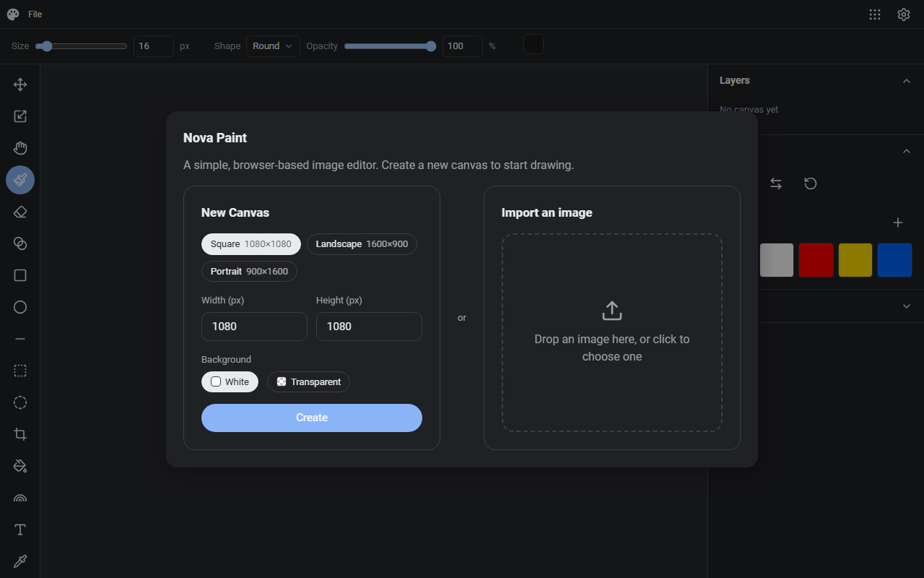This screenshot has width=924, height=578.
Task: Select the Paint Bucket fill tool
Action: [20, 466]
